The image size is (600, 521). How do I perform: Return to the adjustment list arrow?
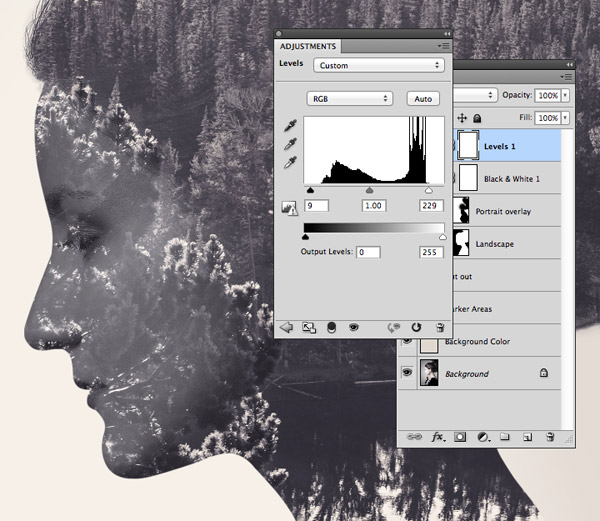pos(286,327)
